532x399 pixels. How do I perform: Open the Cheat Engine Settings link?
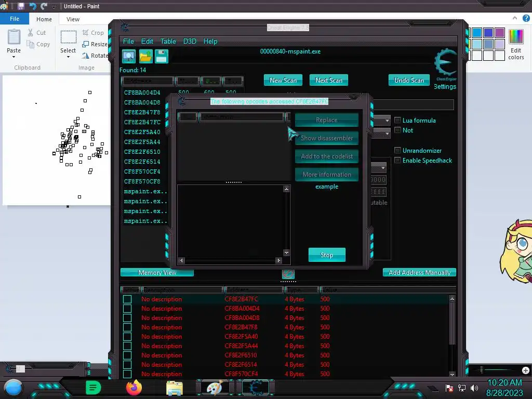tap(445, 87)
